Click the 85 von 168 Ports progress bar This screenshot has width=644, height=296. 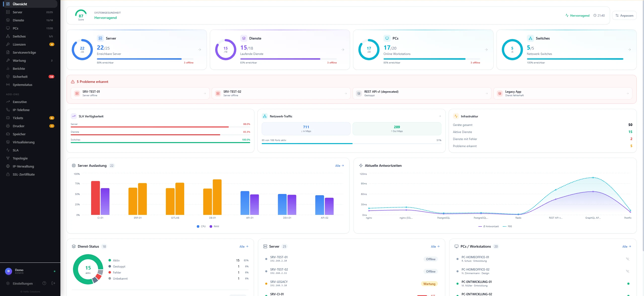point(352,144)
